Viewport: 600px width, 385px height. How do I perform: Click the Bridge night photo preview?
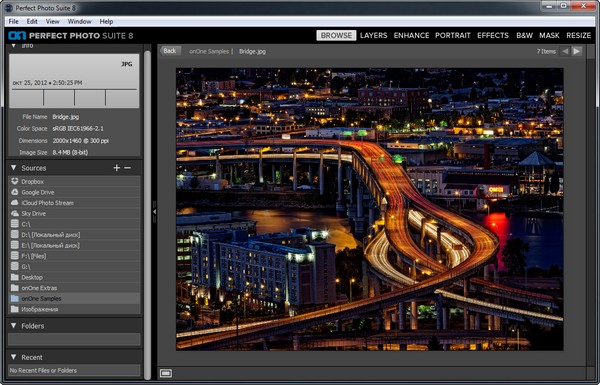coord(370,209)
